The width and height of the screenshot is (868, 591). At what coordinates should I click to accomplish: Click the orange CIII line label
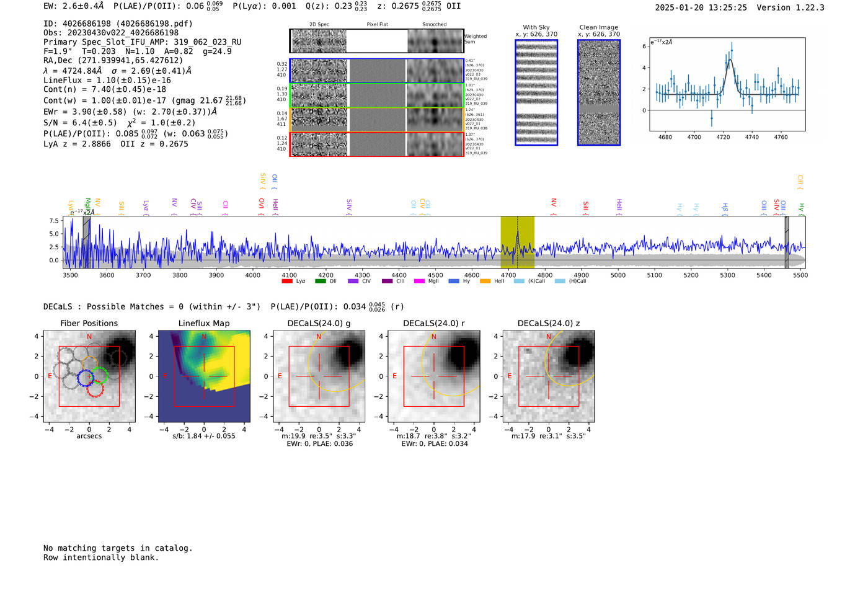coord(800,181)
